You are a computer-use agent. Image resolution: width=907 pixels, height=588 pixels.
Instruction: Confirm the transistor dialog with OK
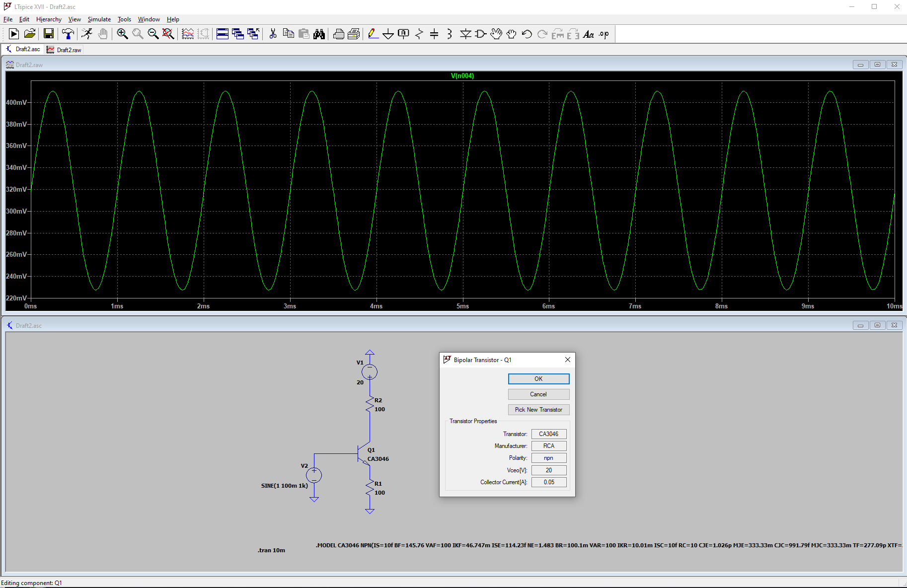[538, 379]
